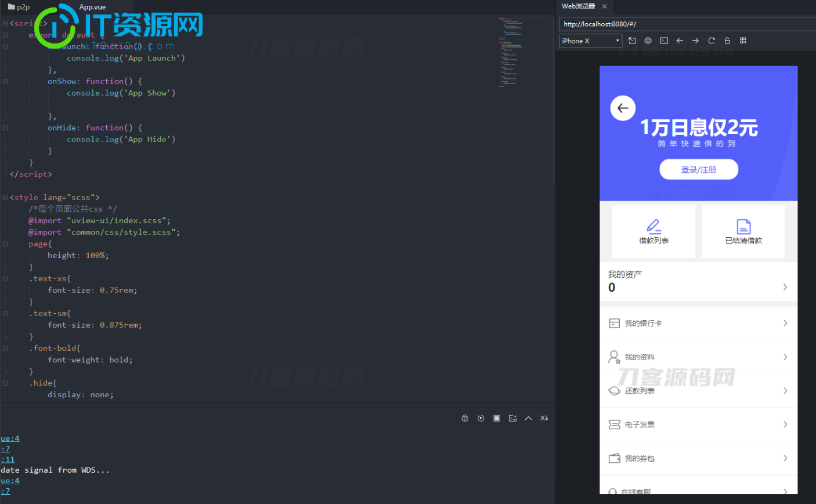Close the Web浏览器 tab
The image size is (816, 504).
604,6
